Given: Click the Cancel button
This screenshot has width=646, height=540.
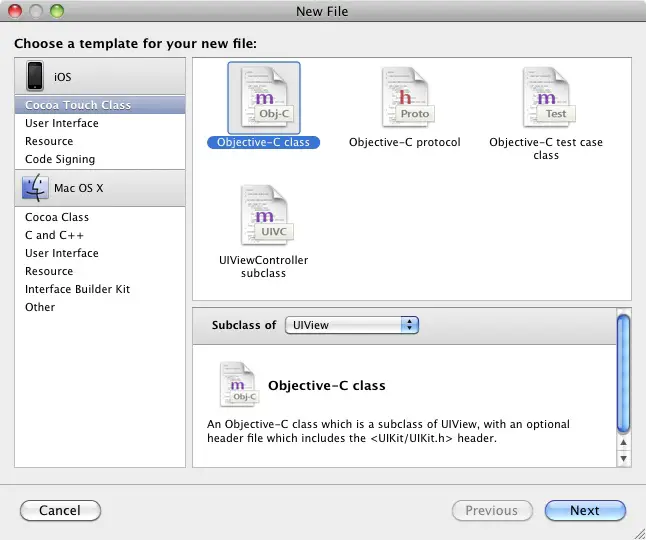Looking at the screenshot, I should point(60,510).
